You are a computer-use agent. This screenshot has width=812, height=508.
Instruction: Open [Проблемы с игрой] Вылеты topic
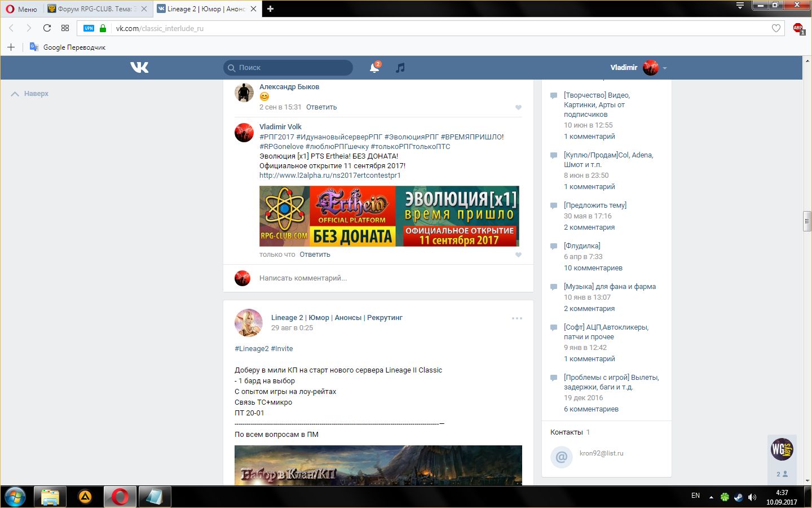611,382
